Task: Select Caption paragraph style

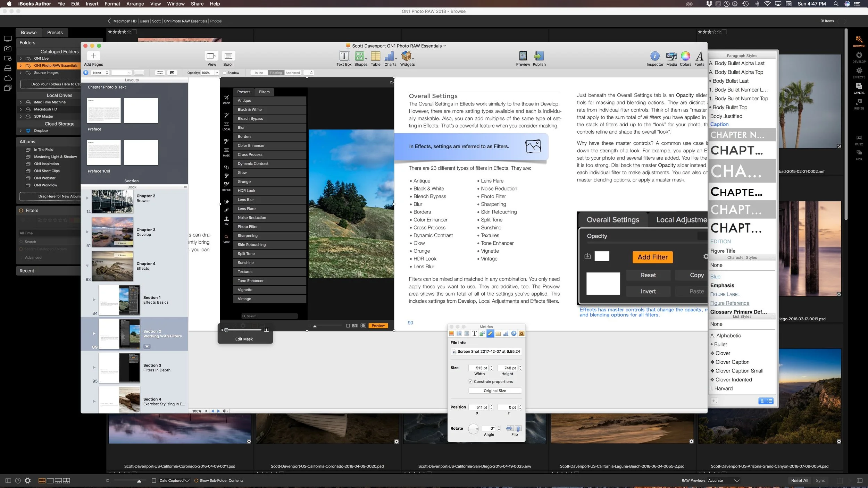Action: pos(719,124)
